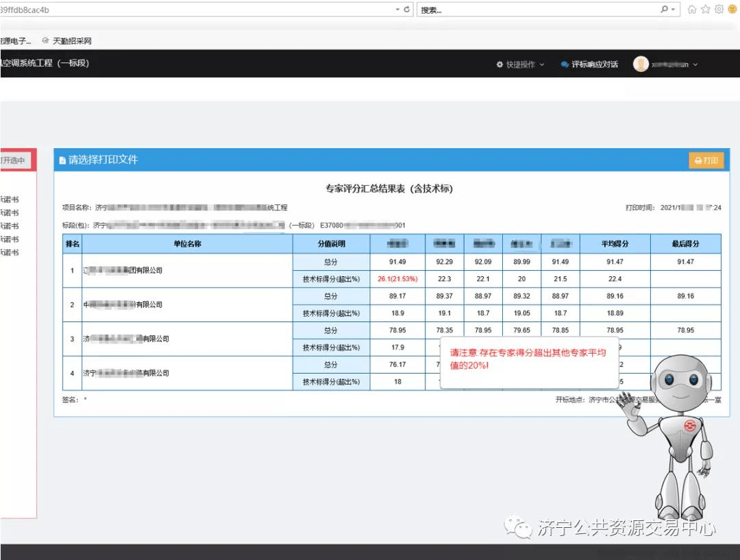Open favorites star icon
Screen dimensions: 740x560
[706, 9]
